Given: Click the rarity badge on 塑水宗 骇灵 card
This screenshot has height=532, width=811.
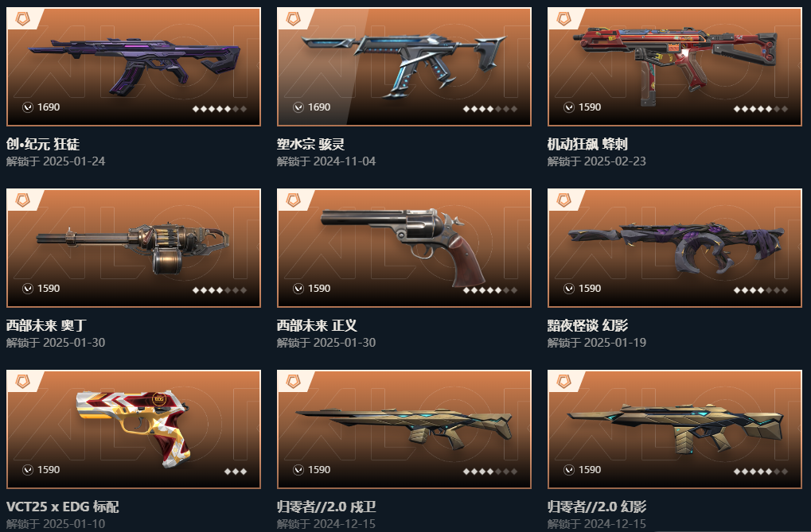Looking at the screenshot, I should (293, 18).
